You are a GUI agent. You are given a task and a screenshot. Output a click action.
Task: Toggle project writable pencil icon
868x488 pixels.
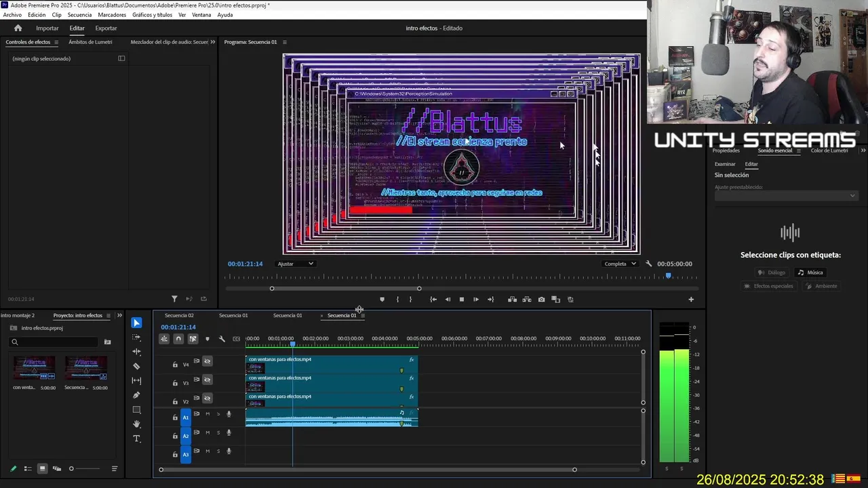pos(13,468)
